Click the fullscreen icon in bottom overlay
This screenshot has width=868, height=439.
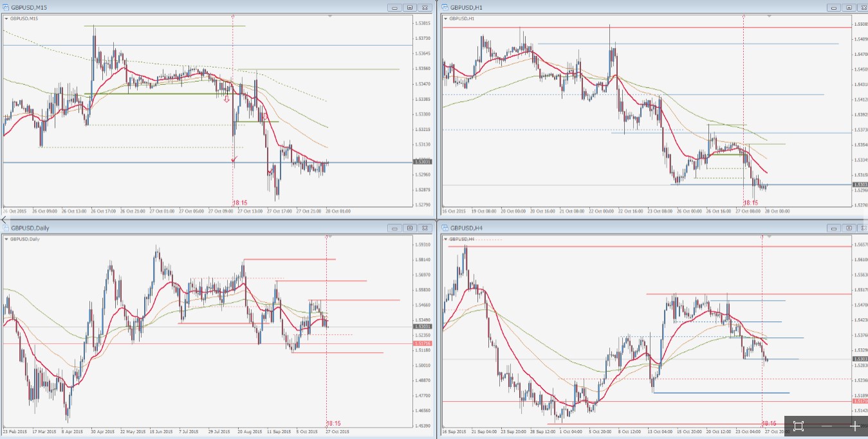799,426
